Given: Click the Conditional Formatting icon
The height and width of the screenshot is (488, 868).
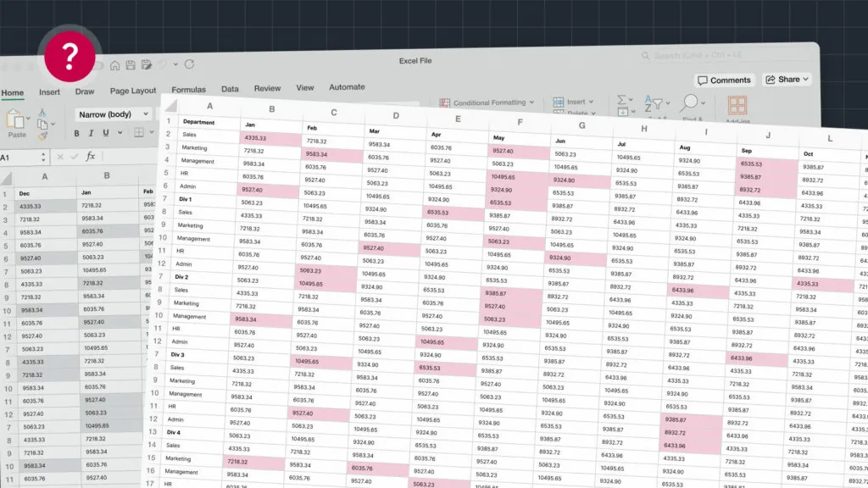Looking at the screenshot, I should [x=444, y=103].
